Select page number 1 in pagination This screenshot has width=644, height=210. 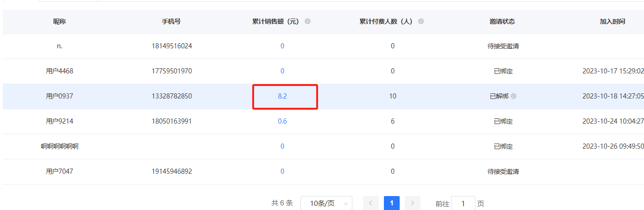pos(391,203)
